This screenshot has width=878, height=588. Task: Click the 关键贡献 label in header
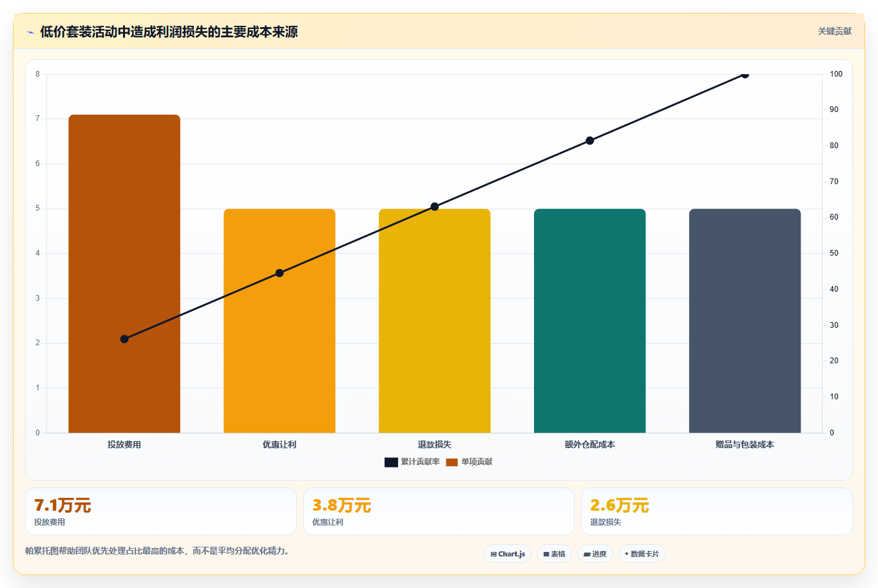point(834,31)
